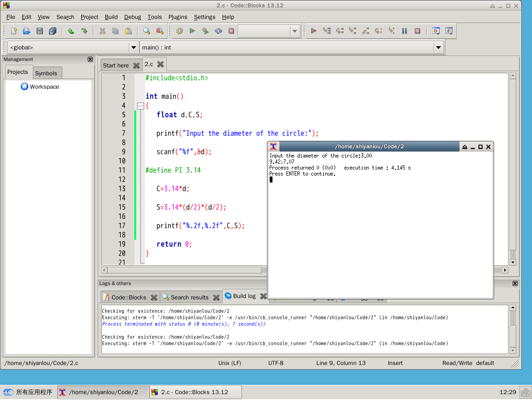Collapse the main function fold marker
This screenshot has width=532, height=414.
[x=140, y=106]
